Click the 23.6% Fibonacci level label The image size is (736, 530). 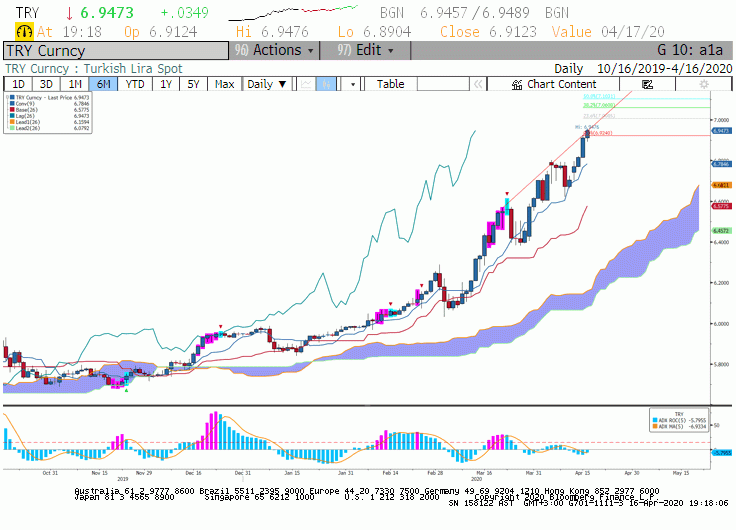click(598, 115)
